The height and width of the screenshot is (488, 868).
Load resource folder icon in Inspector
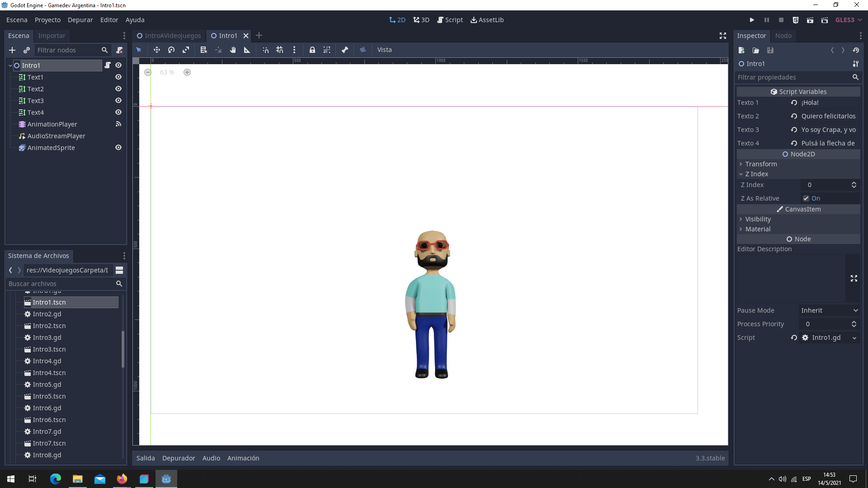coord(756,50)
